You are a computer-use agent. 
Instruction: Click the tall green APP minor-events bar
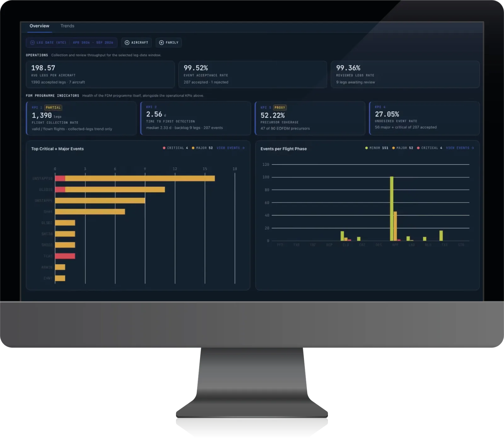tap(392, 209)
